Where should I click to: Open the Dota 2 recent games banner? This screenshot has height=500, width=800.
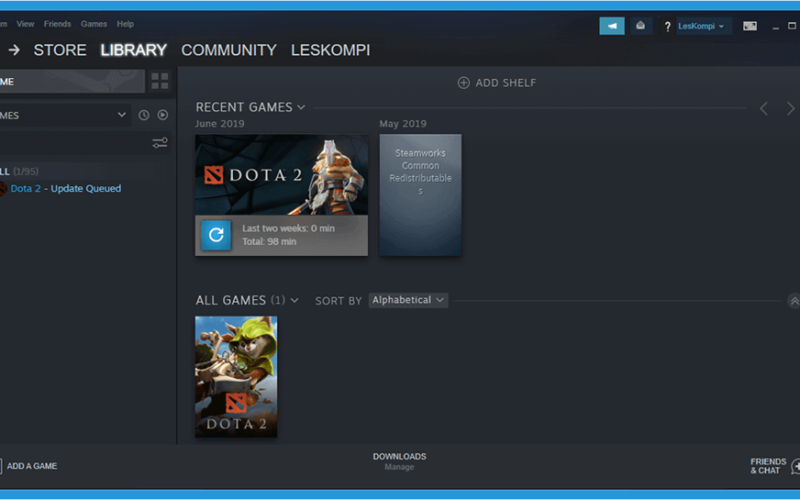click(281, 174)
